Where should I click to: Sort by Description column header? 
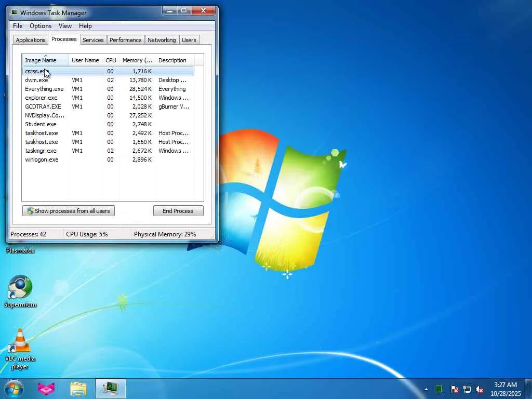175,60
